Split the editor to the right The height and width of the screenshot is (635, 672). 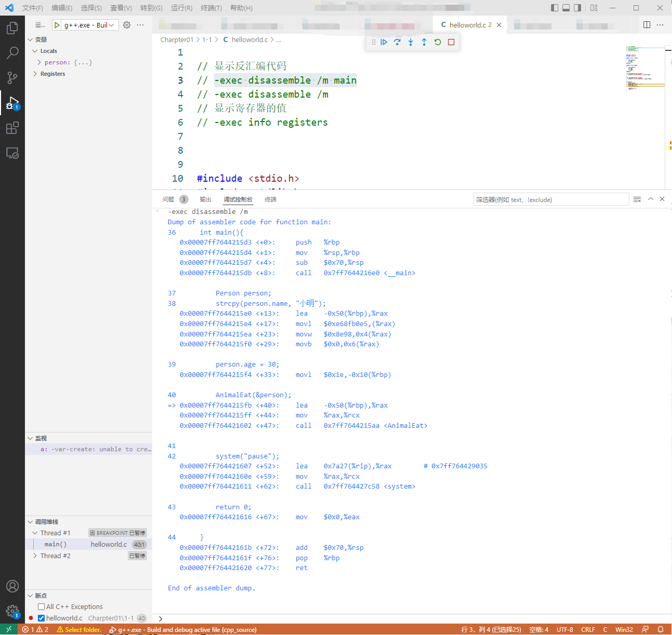pyautogui.click(x=647, y=24)
